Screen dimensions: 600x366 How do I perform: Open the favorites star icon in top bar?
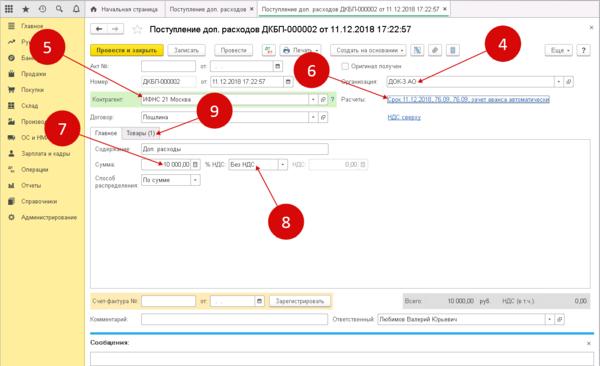tap(26, 9)
